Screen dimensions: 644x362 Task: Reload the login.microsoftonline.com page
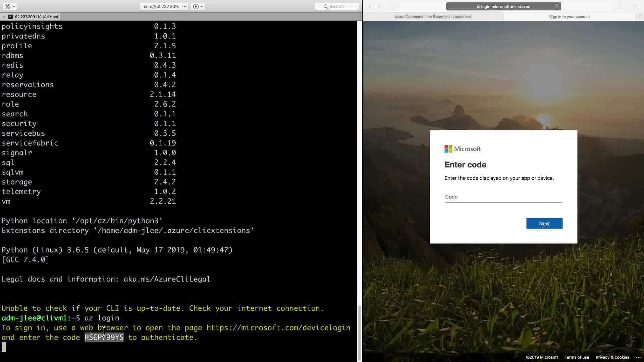pos(556,6)
